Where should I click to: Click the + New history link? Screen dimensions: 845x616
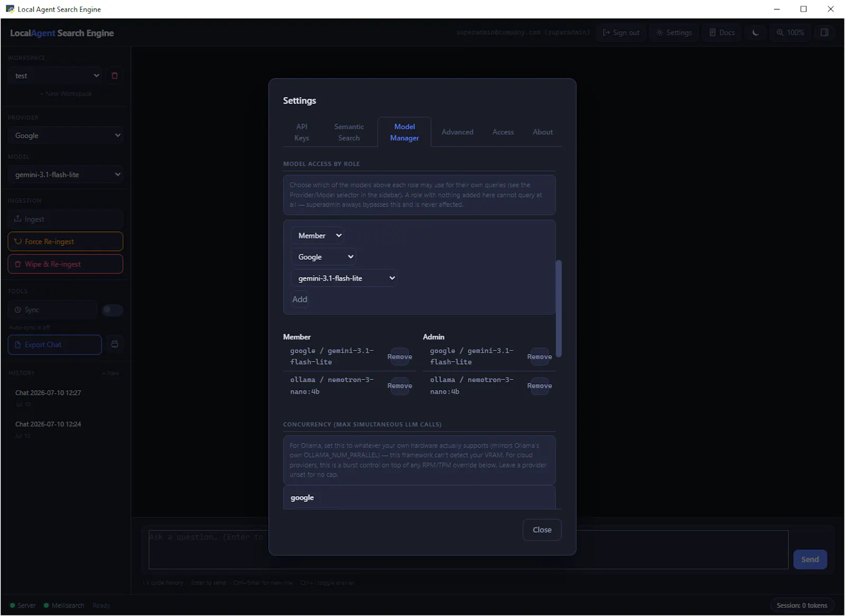pos(111,373)
